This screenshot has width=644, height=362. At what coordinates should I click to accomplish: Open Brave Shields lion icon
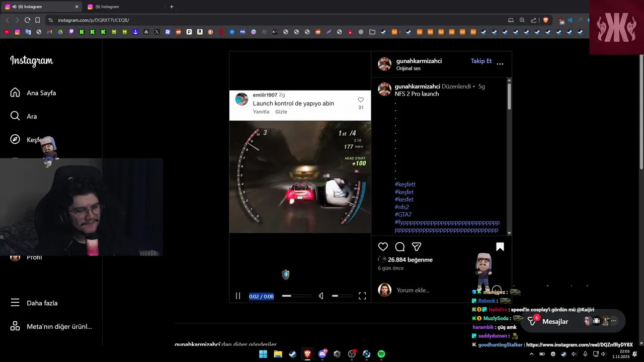point(545,20)
